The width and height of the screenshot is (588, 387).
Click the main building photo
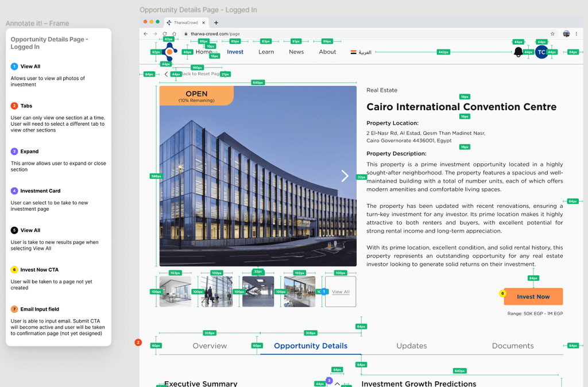[x=258, y=176]
